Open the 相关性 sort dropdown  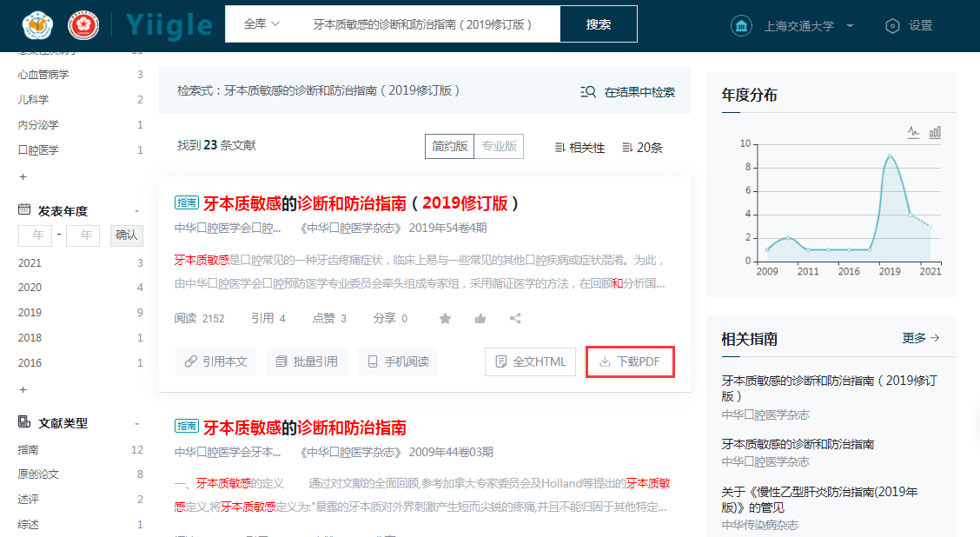580,148
